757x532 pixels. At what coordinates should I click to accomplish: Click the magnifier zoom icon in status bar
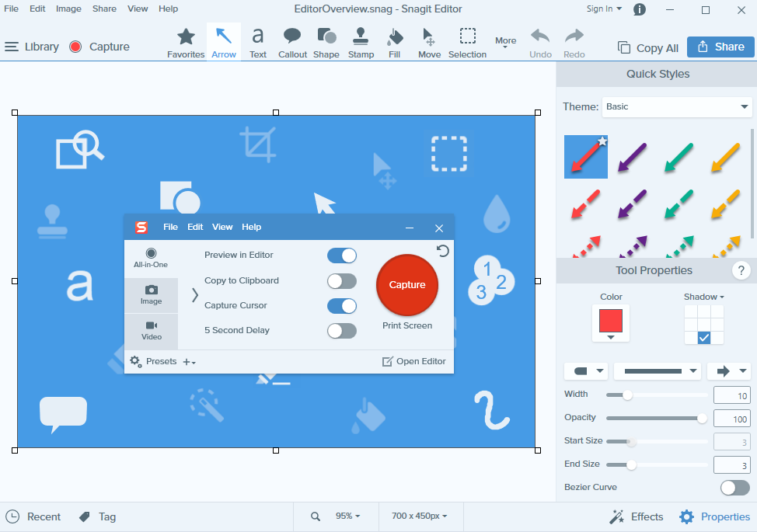pyautogui.click(x=316, y=516)
